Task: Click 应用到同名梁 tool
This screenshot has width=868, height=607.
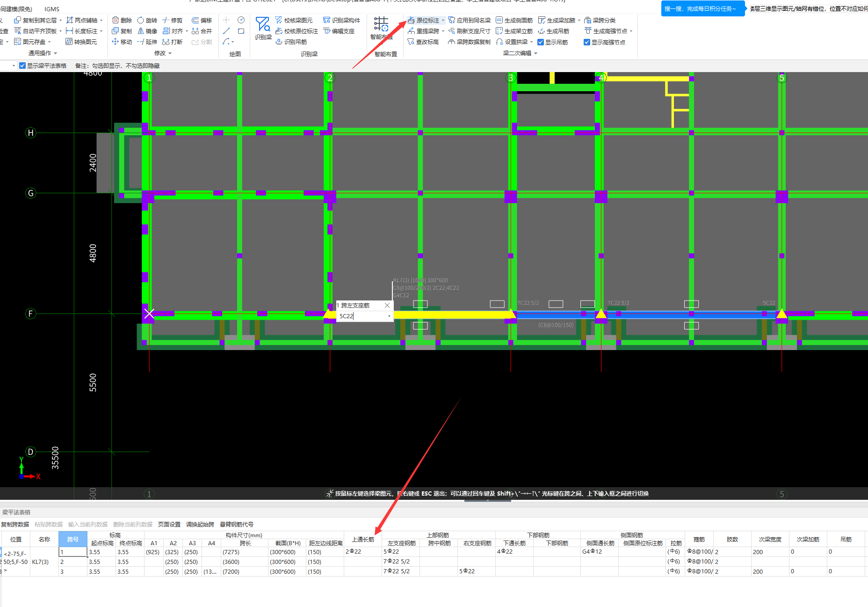Action: click(470, 20)
